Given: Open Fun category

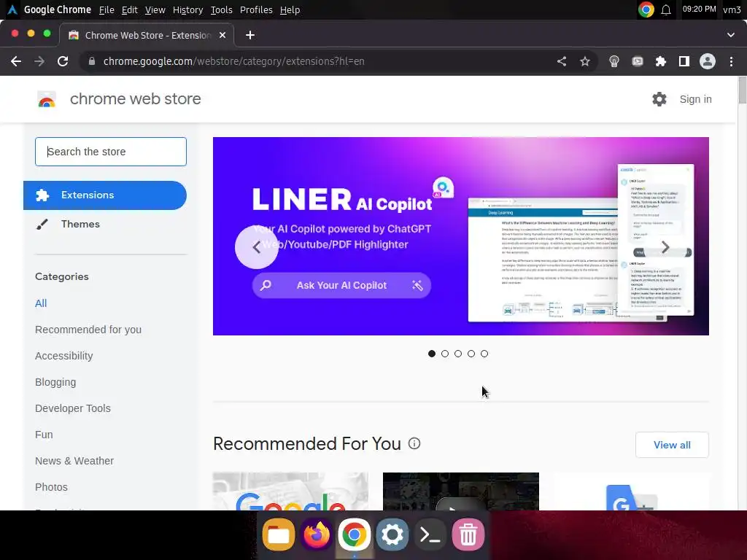Looking at the screenshot, I should pos(44,435).
